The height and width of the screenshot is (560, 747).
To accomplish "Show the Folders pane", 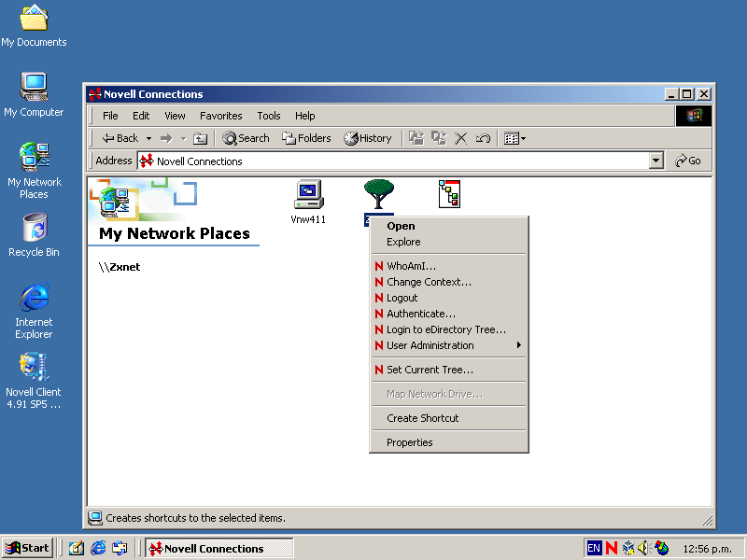I will [x=306, y=138].
